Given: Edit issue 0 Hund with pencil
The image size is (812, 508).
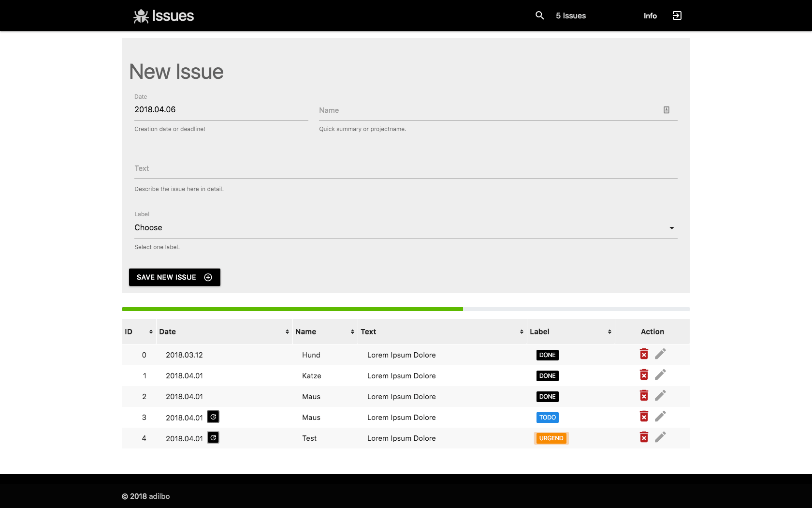Looking at the screenshot, I should click(x=660, y=354).
